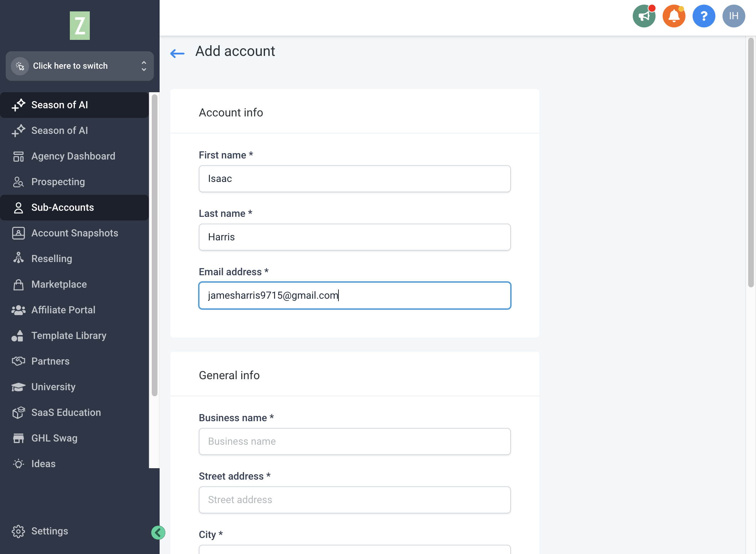Click the Affiliate Portal group icon
This screenshot has height=554, width=756.
18,310
